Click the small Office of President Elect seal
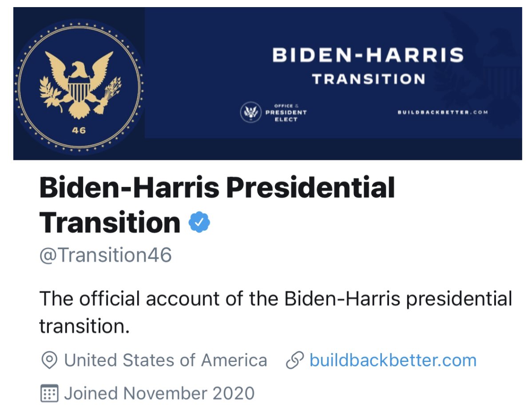The height and width of the screenshot is (417, 532). tap(251, 112)
